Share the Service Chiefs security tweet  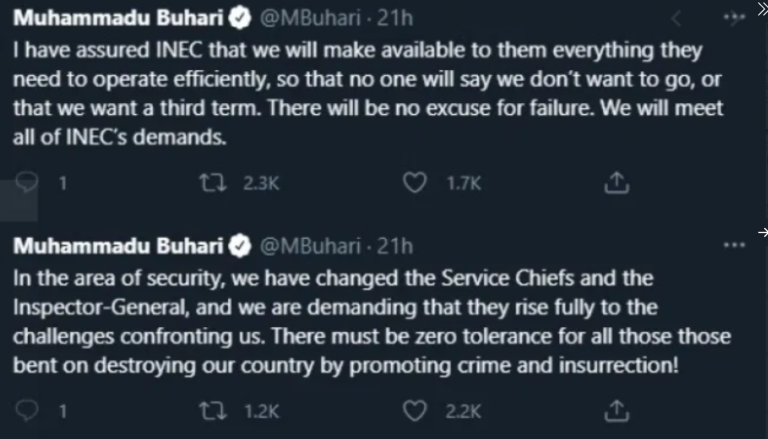(x=616, y=411)
